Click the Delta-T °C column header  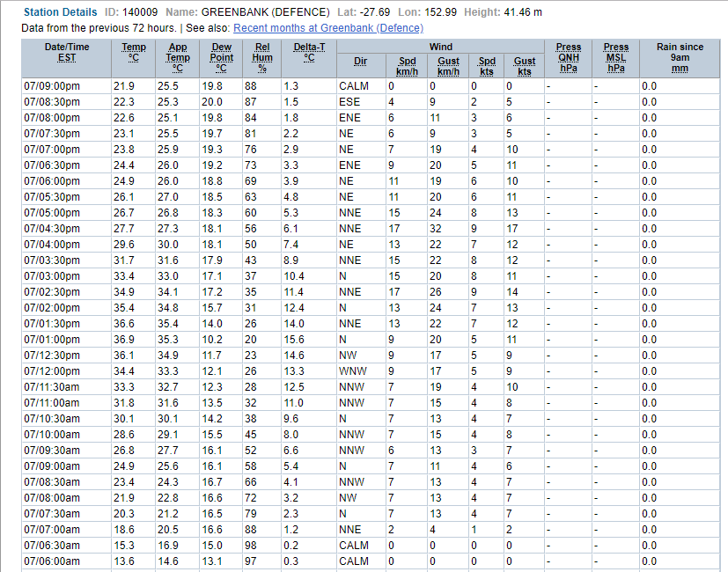coord(308,53)
